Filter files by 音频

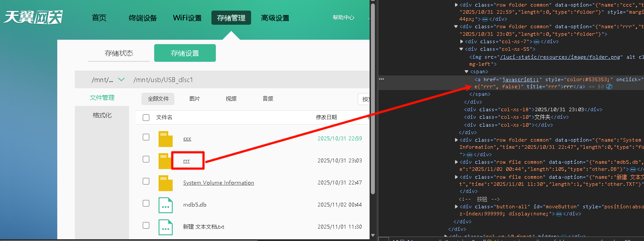point(268,99)
